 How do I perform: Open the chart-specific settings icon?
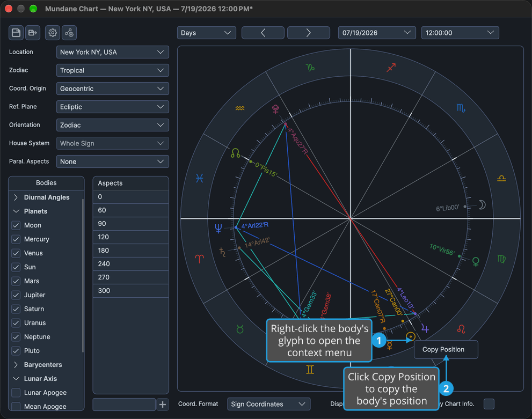pyautogui.click(x=69, y=33)
